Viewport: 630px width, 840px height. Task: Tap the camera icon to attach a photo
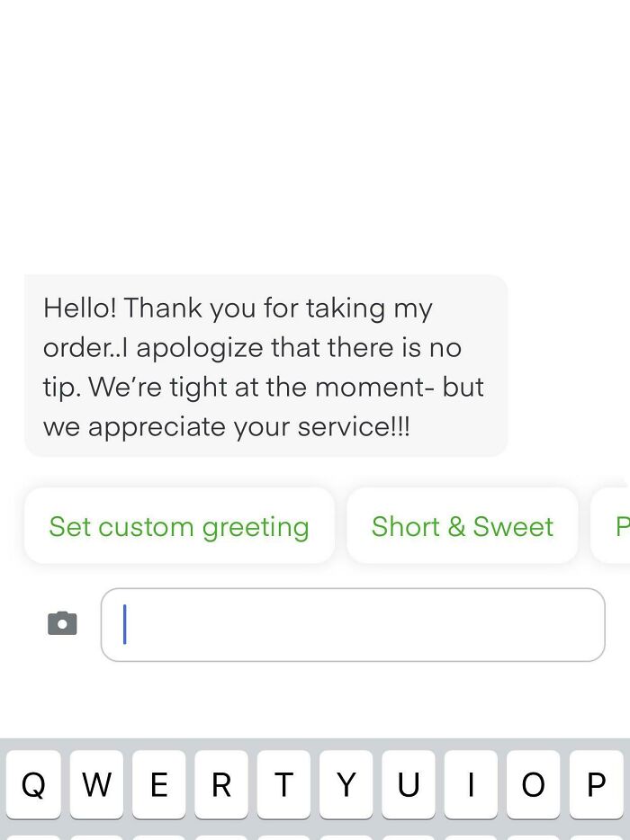61,623
